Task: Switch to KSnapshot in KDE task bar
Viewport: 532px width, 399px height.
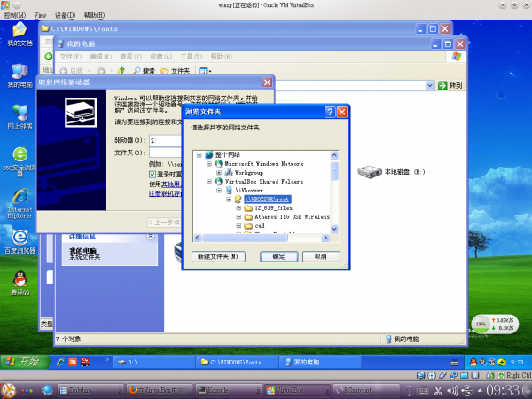Action: [365, 390]
